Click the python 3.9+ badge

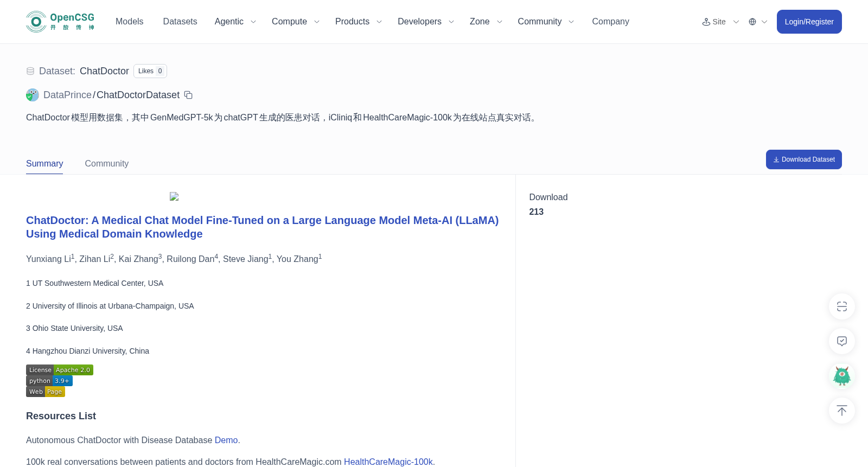pyautogui.click(x=49, y=381)
